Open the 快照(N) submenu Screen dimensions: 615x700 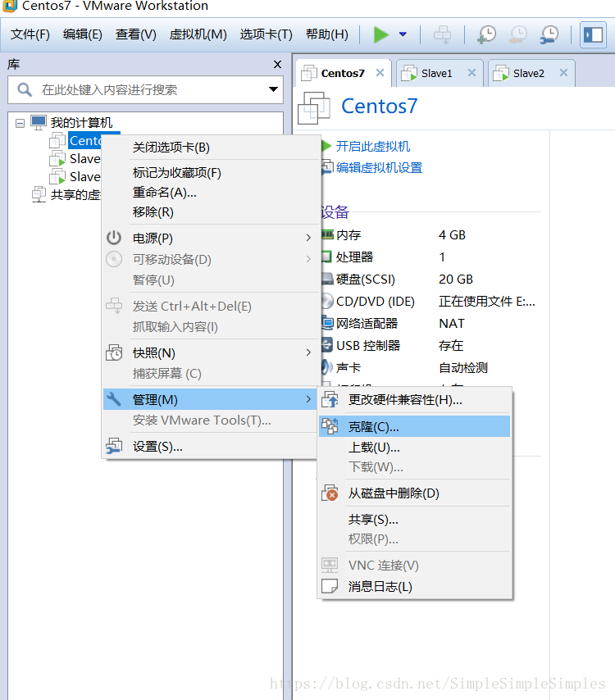pos(210,352)
